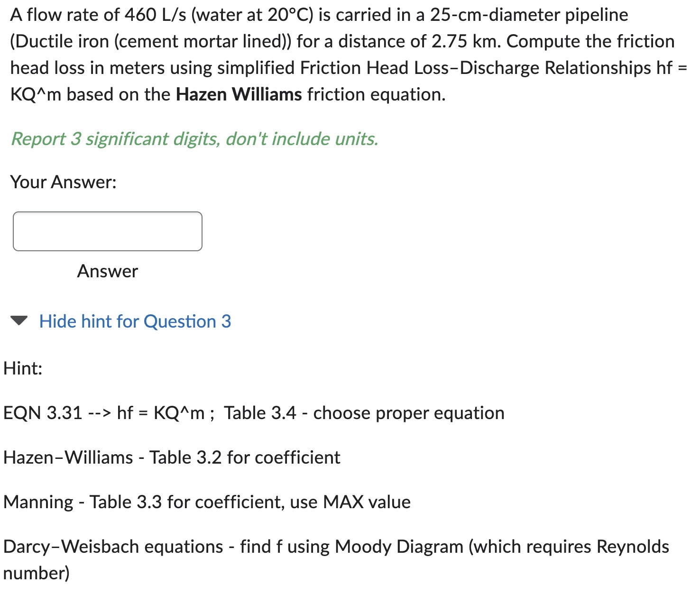Click the Your Answer heading
The image size is (700, 603).
pos(63,182)
